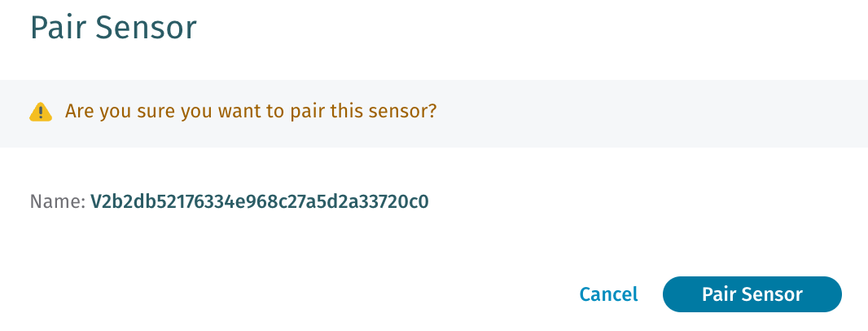Click the Pair Sensor dialog heading
Image resolution: width=868 pixels, height=331 pixels.
click(x=113, y=28)
